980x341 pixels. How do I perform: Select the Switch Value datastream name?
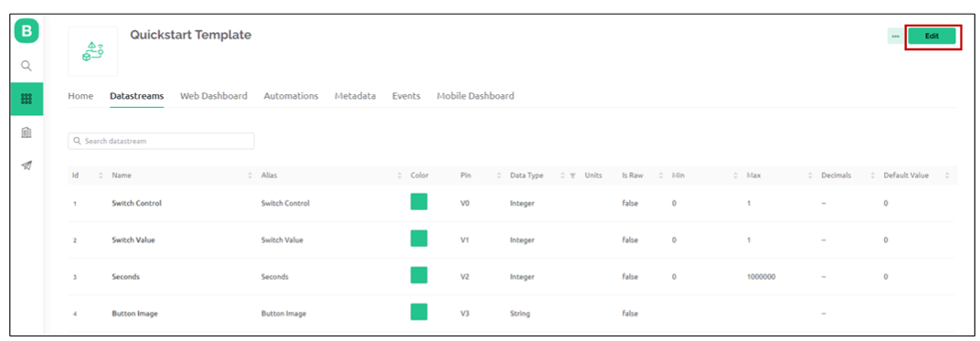pyautogui.click(x=133, y=240)
